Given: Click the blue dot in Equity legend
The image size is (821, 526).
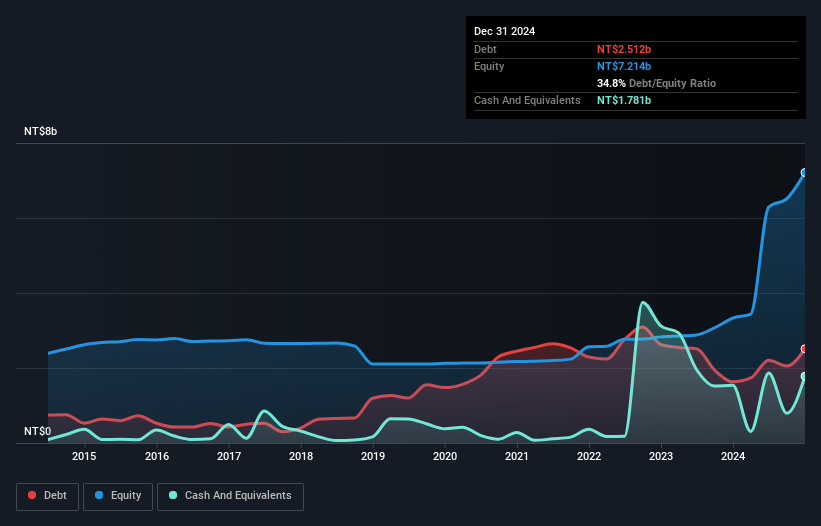Looking at the screenshot, I should pyautogui.click(x=99, y=495).
